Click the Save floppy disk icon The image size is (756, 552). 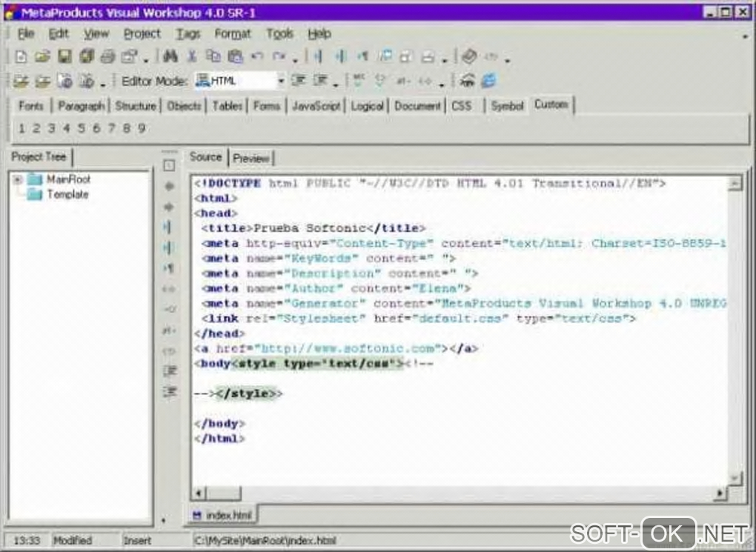(64, 56)
